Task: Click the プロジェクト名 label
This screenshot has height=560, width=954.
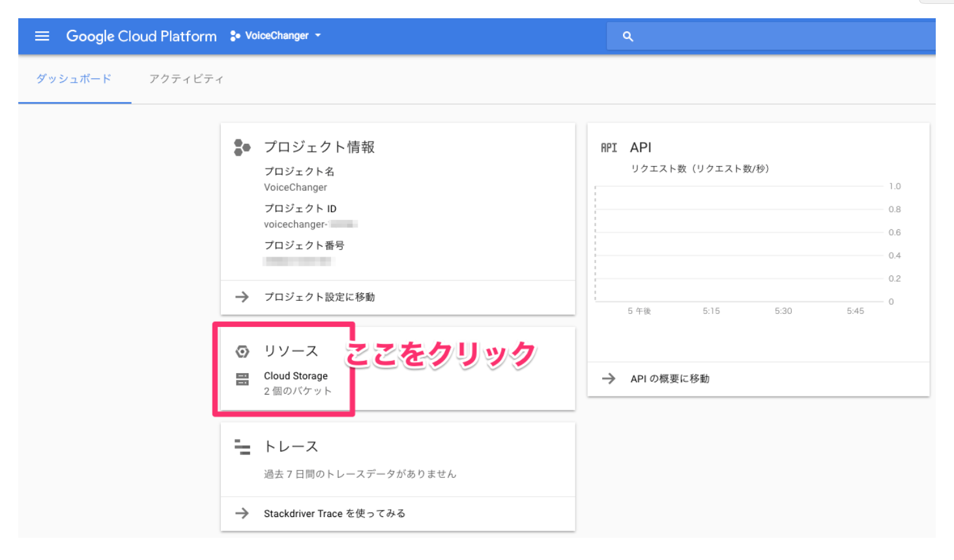Action: [x=299, y=171]
